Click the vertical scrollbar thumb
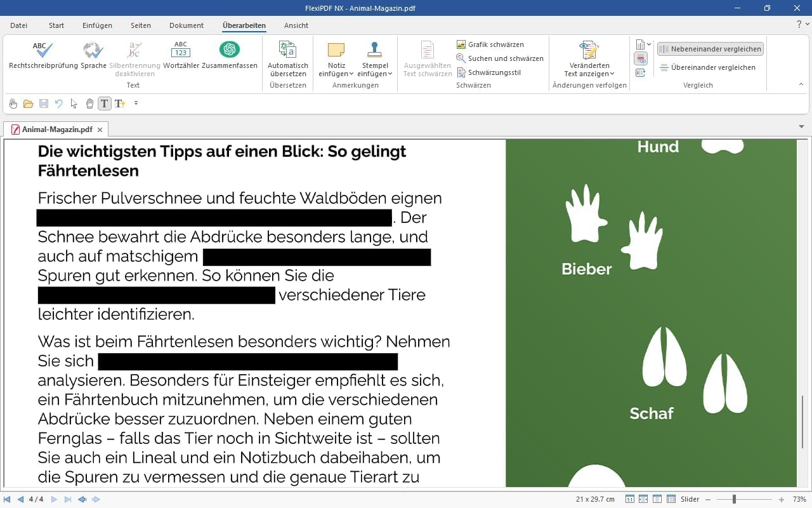Image resolution: width=812 pixels, height=508 pixels. coord(802,422)
